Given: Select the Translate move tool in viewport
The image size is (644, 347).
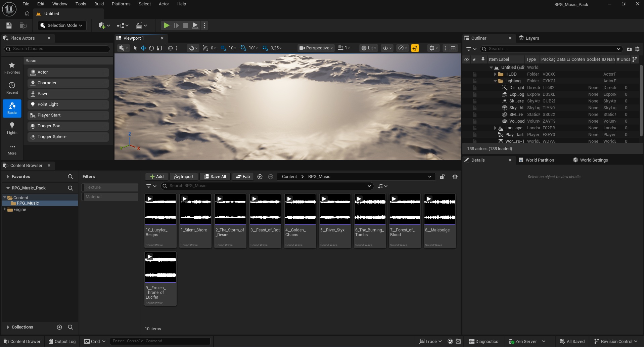Looking at the screenshot, I should click(143, 48).
